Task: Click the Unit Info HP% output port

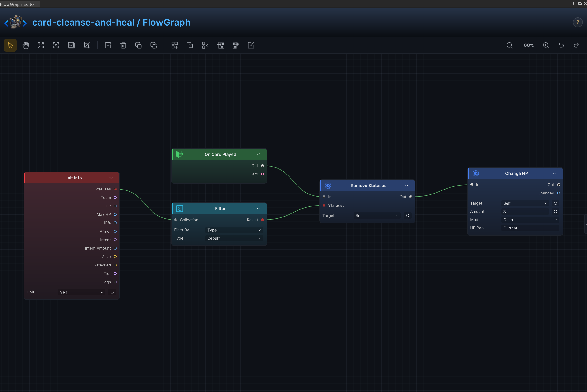Action: [115, 223]
